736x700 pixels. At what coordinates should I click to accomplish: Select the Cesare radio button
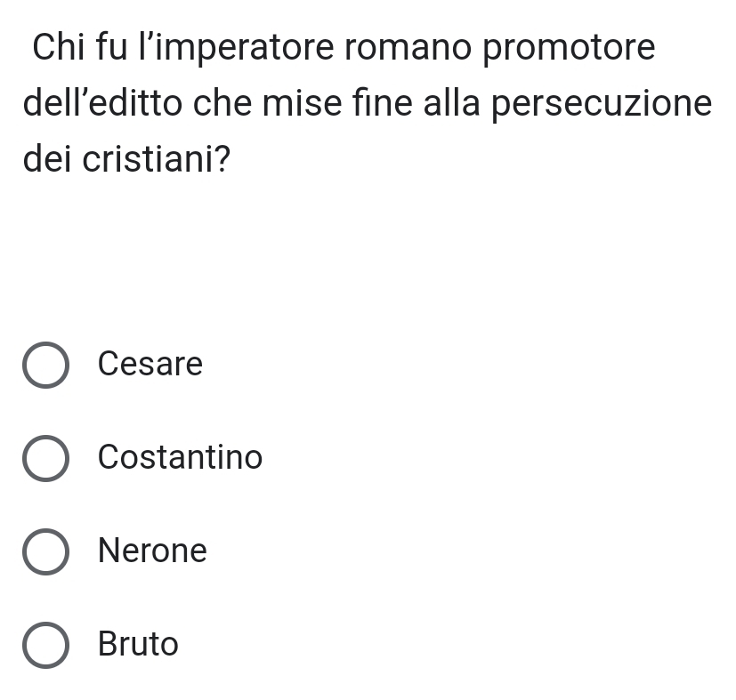click(x=45, y=365)
